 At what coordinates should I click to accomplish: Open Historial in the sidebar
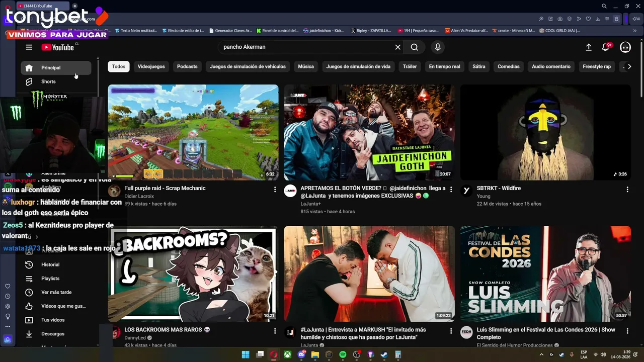56,264
